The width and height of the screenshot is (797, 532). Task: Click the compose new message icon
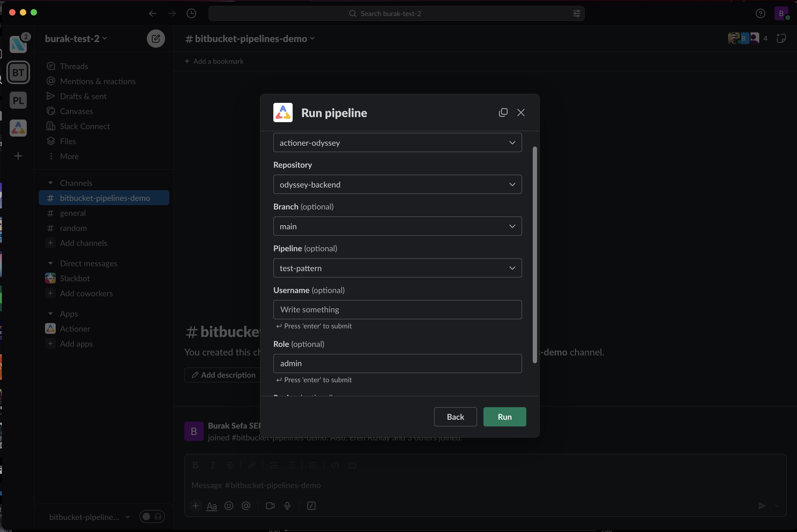click(x=156, y=39)
